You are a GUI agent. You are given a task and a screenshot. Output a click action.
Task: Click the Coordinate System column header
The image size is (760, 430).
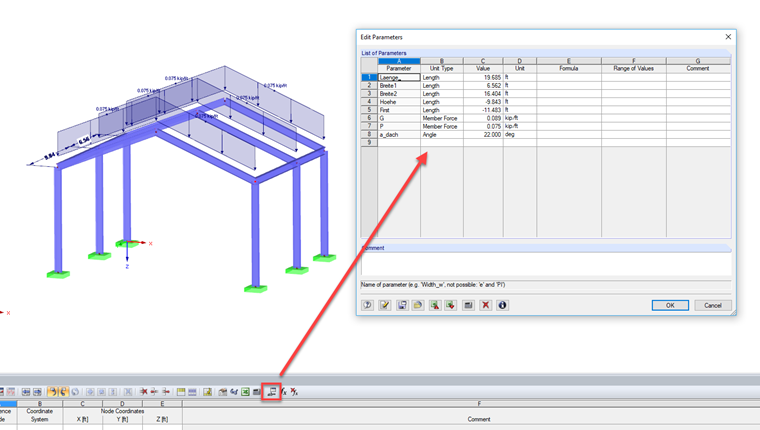coord(39,415)
